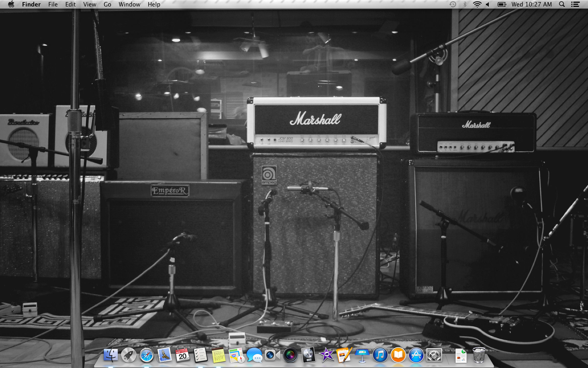Launch iMovie star icon in Dock
The width and height of the screenshot is (588, 368).
[326, 355]
